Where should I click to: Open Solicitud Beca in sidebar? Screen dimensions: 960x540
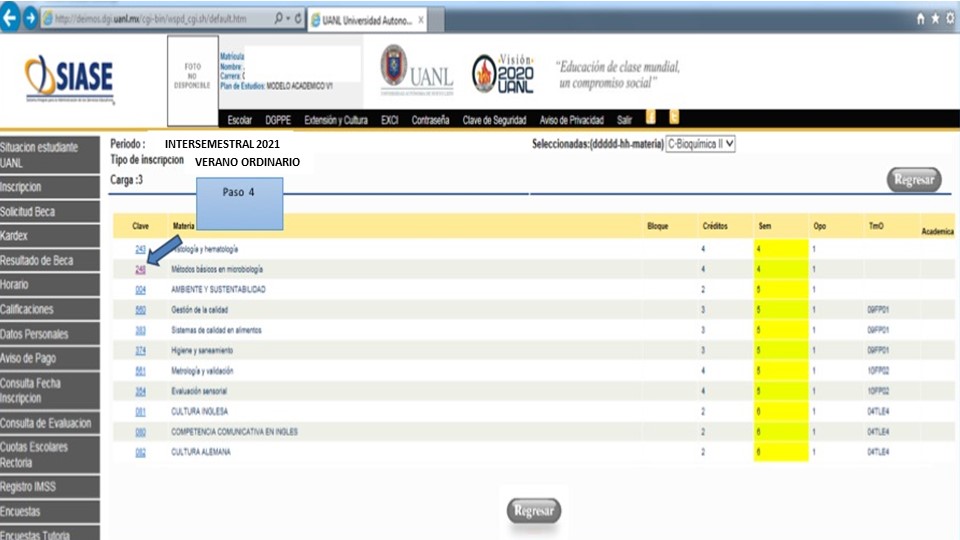click(50, 211)
